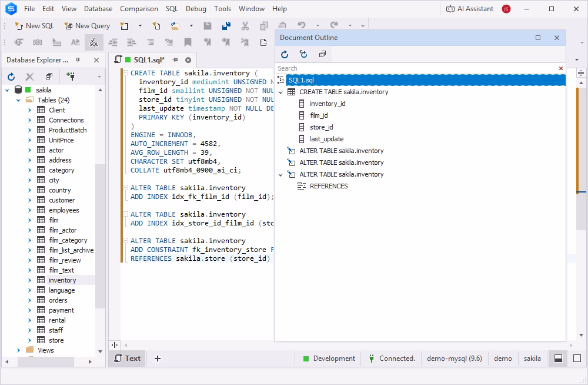Click the Copy icon in toolbar
Viewport: 588px width, 385px height.
pyautogui.click(x=264, y=26)
